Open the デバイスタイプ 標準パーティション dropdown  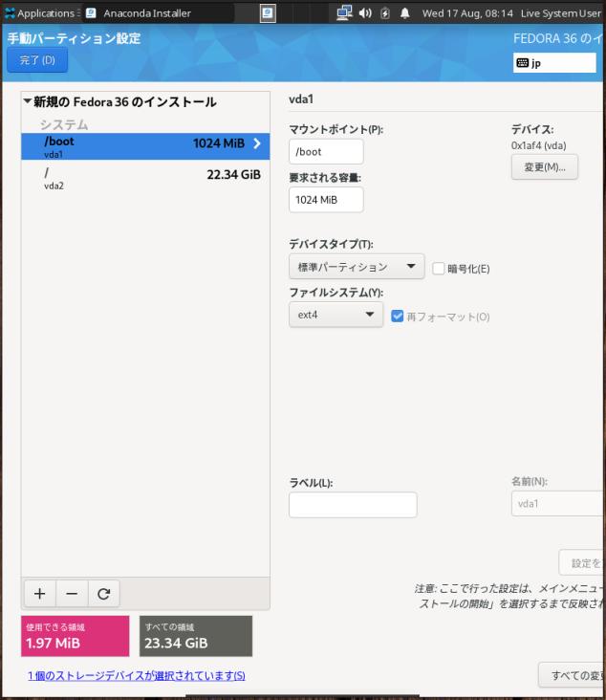357,267
